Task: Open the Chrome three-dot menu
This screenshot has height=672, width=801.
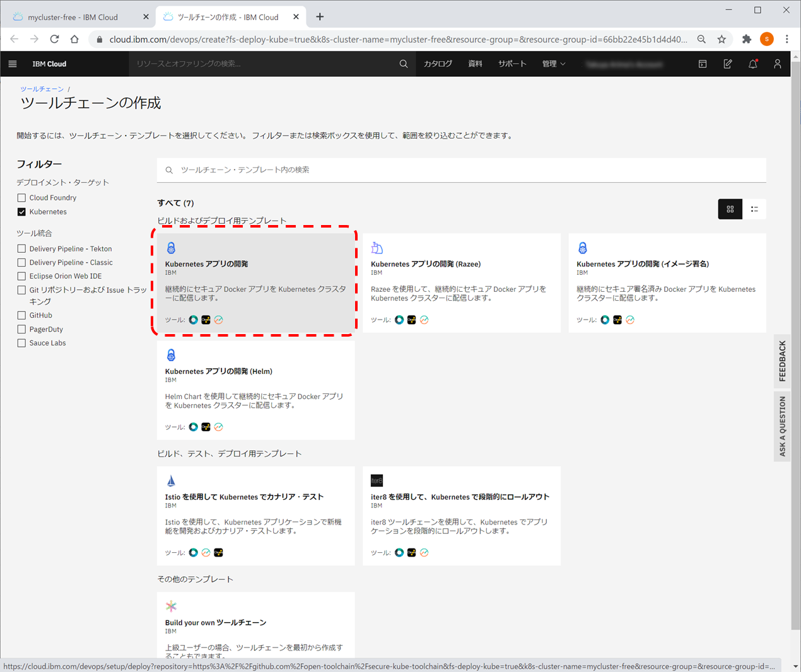Action: 787,39
